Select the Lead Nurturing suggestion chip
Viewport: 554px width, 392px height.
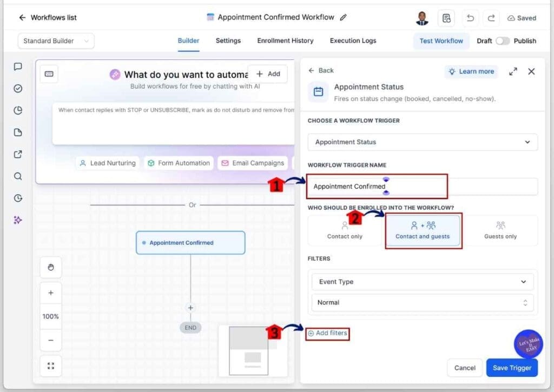coord(108,163)
